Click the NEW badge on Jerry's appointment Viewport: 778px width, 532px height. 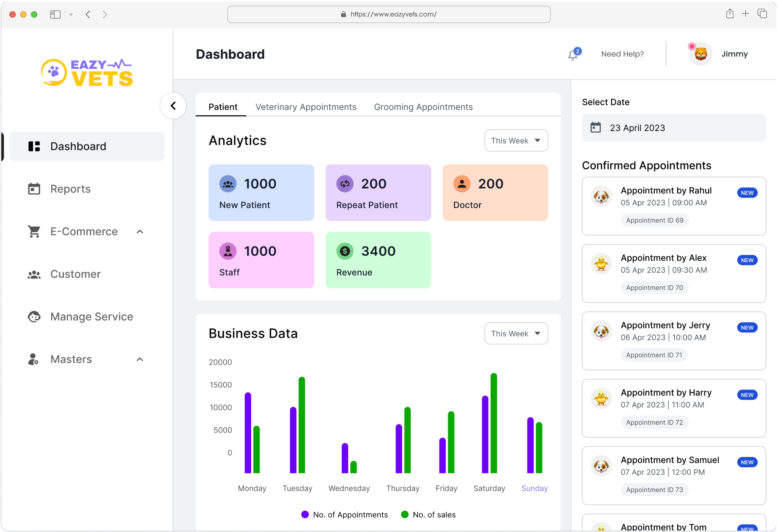tap(747, 328)
